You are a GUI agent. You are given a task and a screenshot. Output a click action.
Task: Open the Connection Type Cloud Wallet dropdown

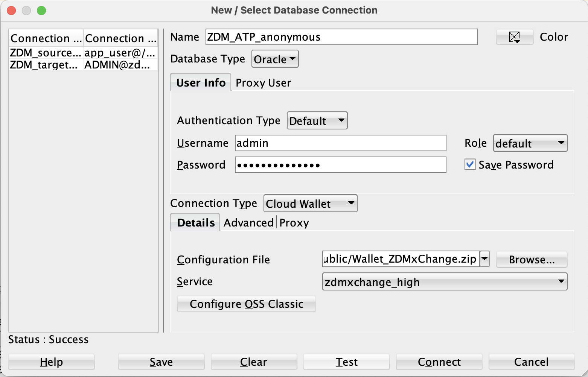[310, 204]
